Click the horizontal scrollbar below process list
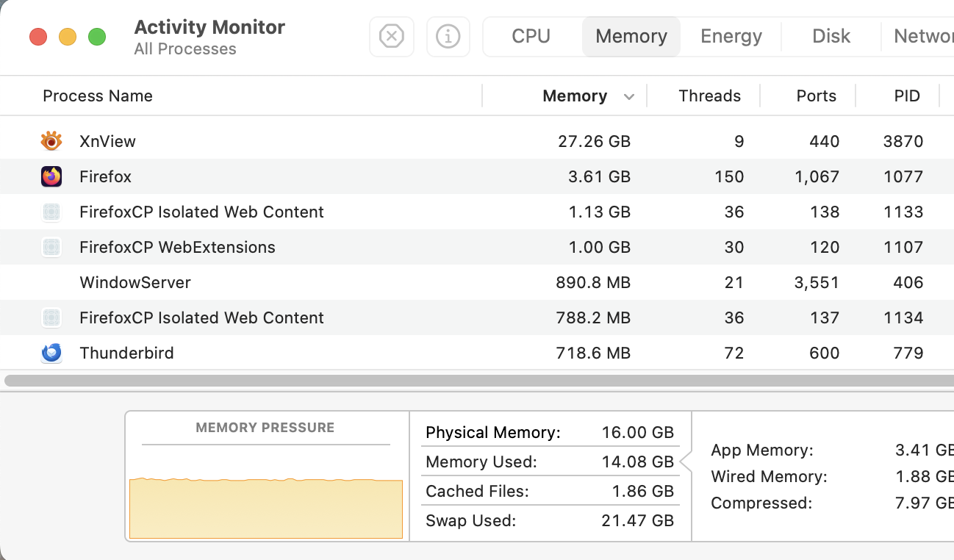This screenshot has height=560, width=954. tap(478, 381)
